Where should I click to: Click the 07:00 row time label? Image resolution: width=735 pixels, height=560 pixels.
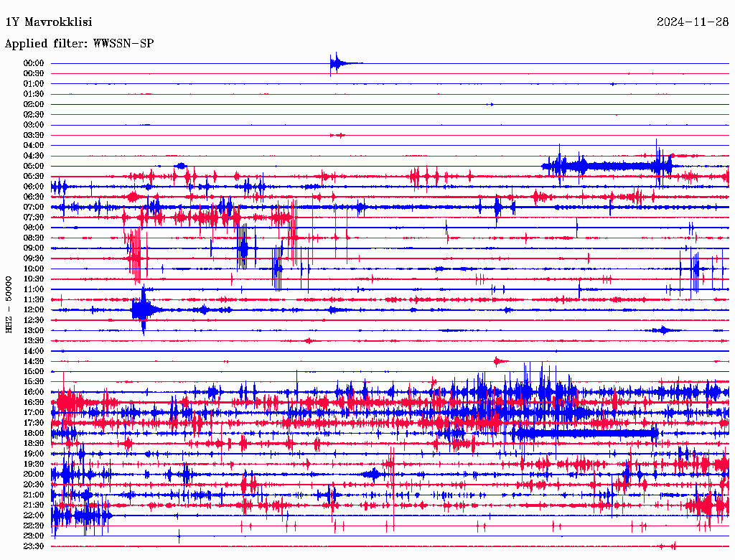34,207
